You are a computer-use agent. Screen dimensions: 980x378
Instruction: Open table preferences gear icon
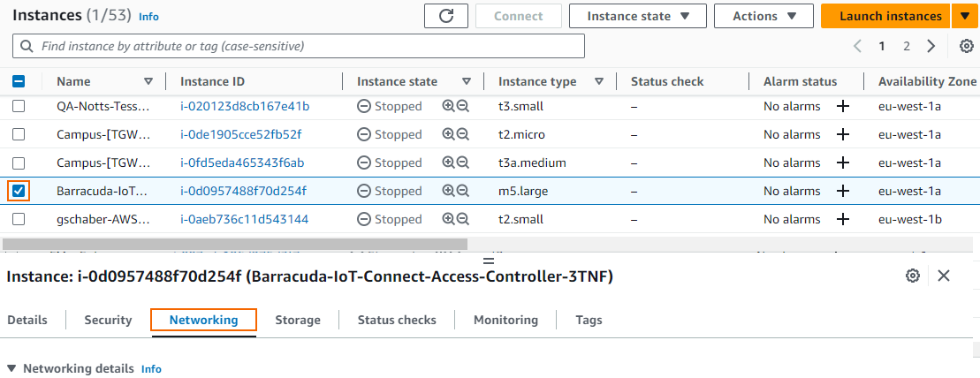(967, 46)
